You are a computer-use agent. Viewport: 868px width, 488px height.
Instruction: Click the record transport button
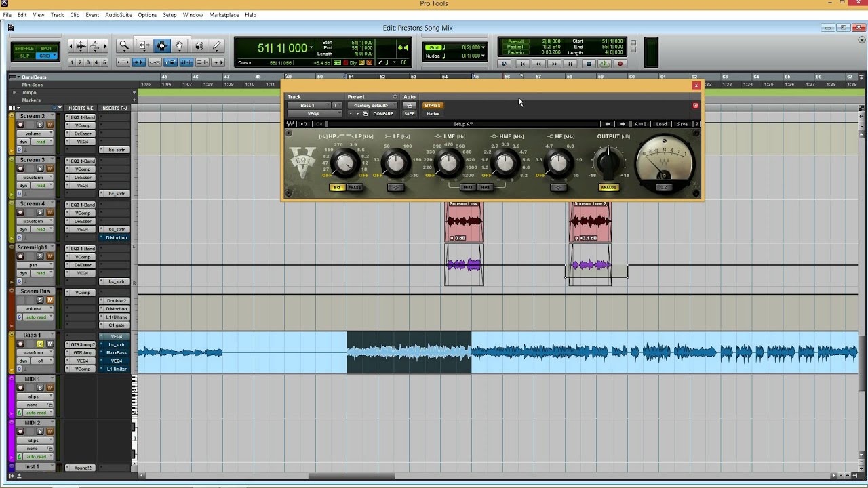(620, 64)
